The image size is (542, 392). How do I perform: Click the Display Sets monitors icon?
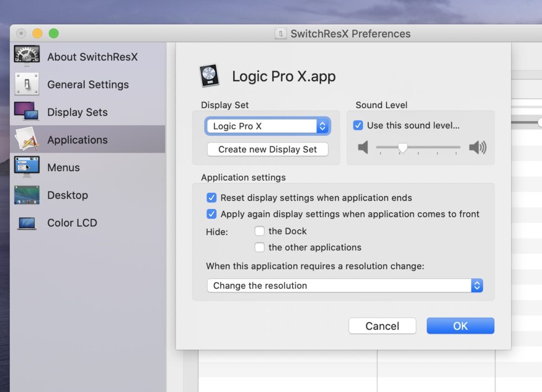coord(27,111)
